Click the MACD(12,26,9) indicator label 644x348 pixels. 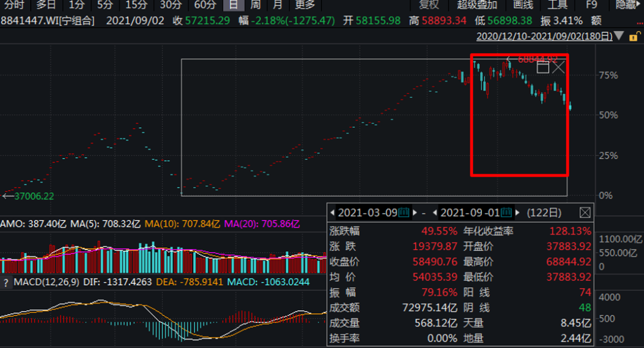click(47, 282)
